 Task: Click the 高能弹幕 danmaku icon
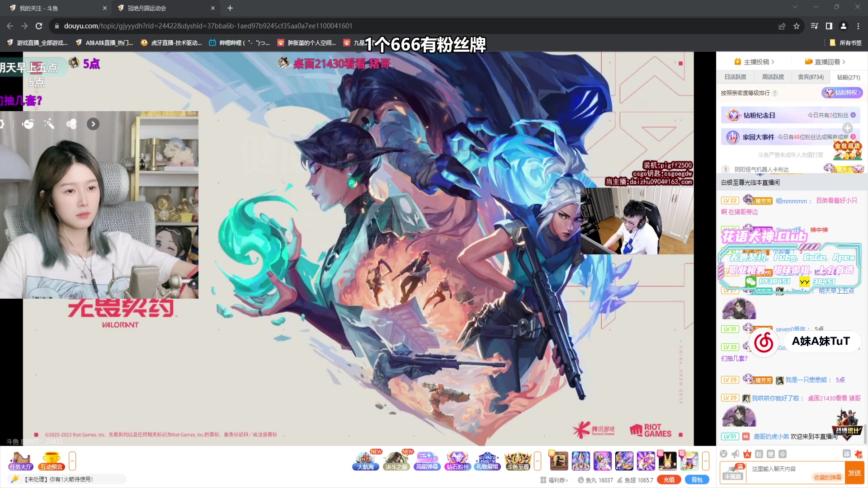point(427,461)
